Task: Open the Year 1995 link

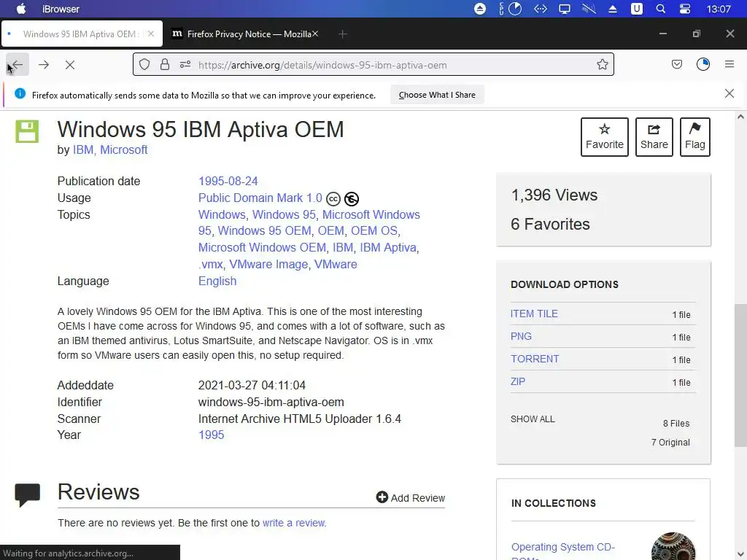Action: click(211, 435)
